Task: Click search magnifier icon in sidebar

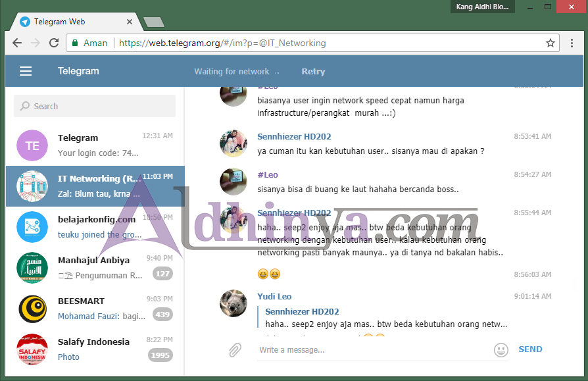Action: click(25, 106)
